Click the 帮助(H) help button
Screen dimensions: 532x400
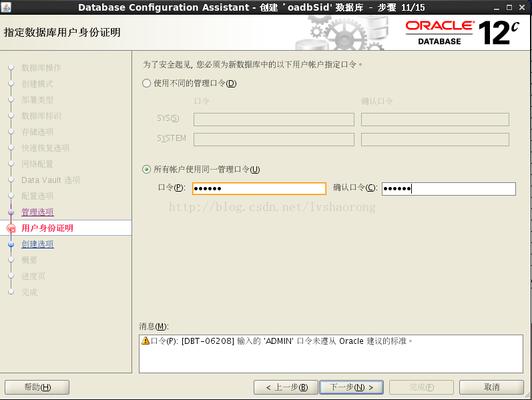37,387
